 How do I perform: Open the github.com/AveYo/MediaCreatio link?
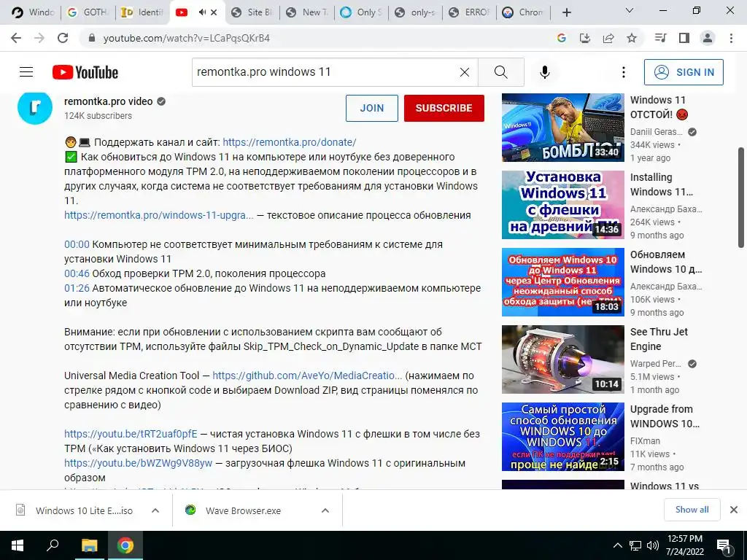point(307,376)
